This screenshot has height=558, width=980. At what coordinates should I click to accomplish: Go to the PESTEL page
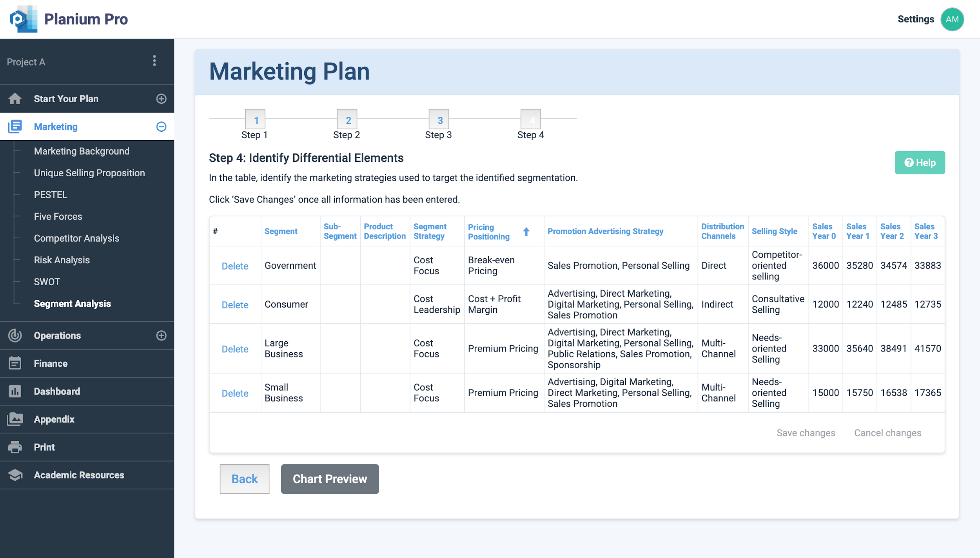[x=51, y=195]
